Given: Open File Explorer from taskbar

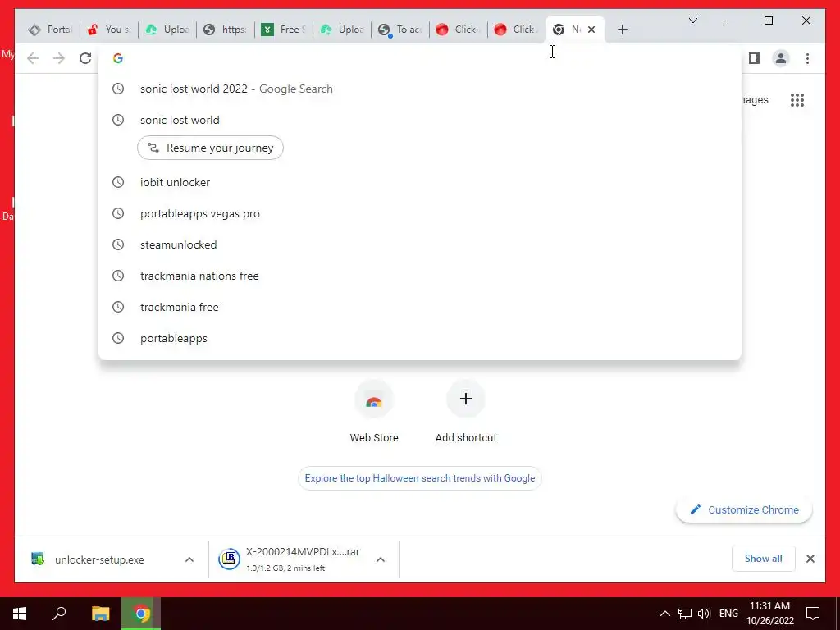Looking at the screenshot, I should (x=100, y=614).
